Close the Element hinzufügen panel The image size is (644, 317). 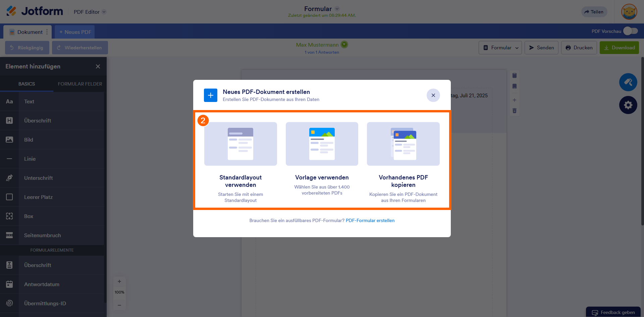(98, 66)
